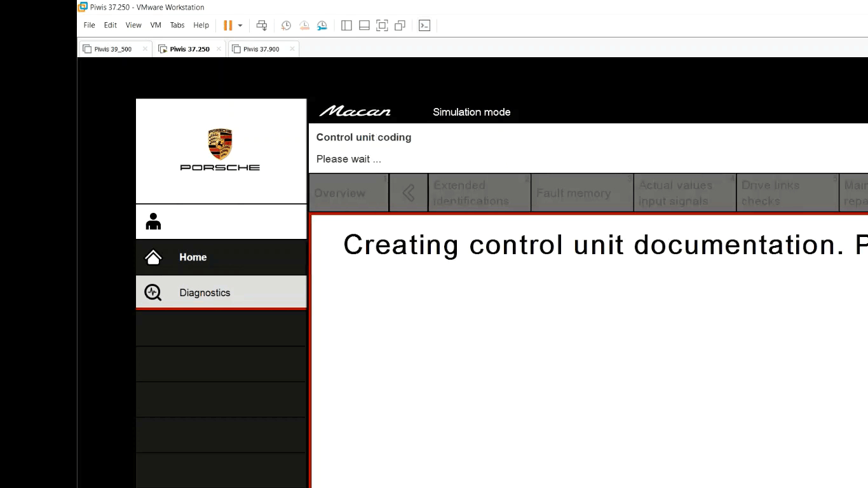Toggle the thumbnail bar view
Image resolution: width=868 pixels, height=488 pixels.
(x=364, y=25)
